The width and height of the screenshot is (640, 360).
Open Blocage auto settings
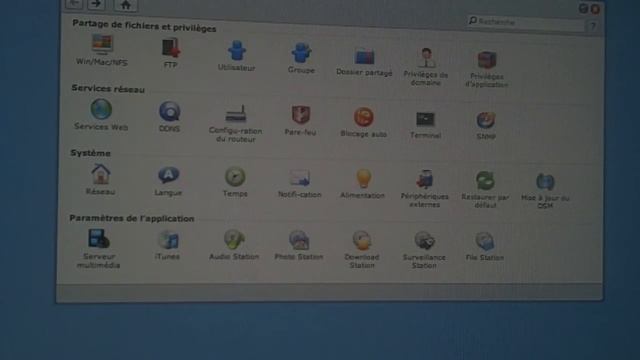pos(363,122)
